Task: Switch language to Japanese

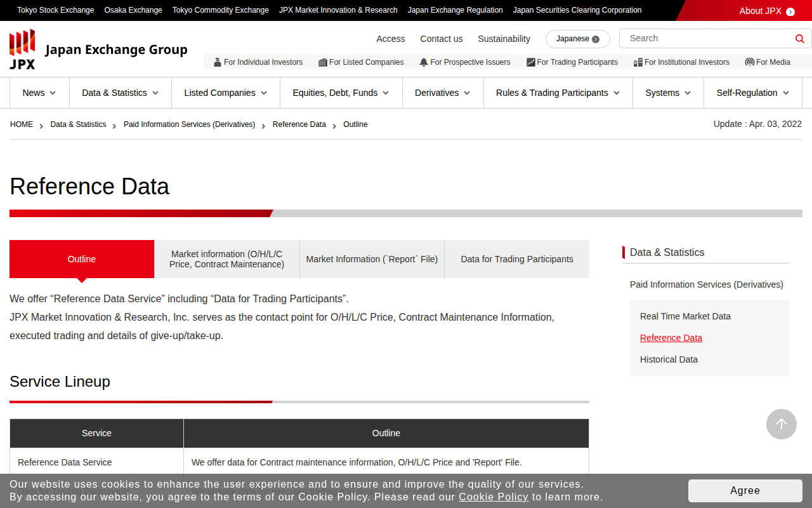Action: pos(577,39)
